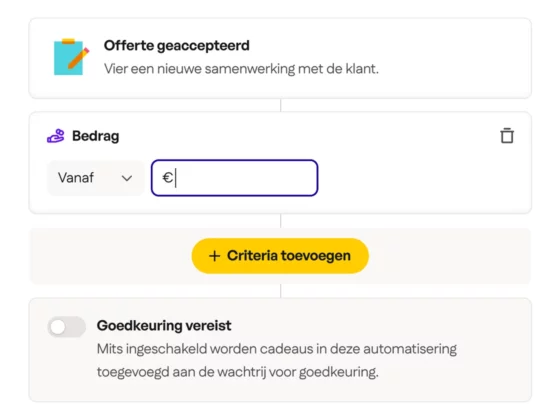Click the Bedrag criterion label

click(x=96, y=136)
